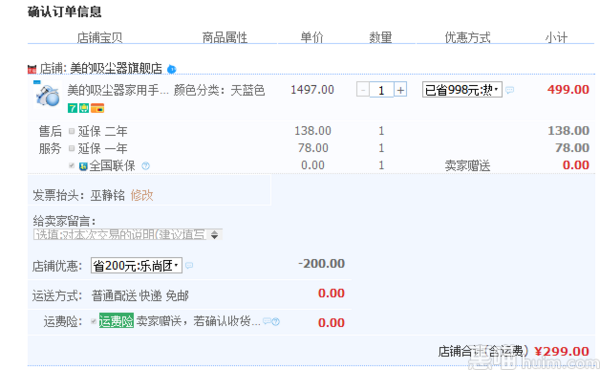
Task: Open the 已省998元 discount dropdown
Action: click(x=462, y=90)
